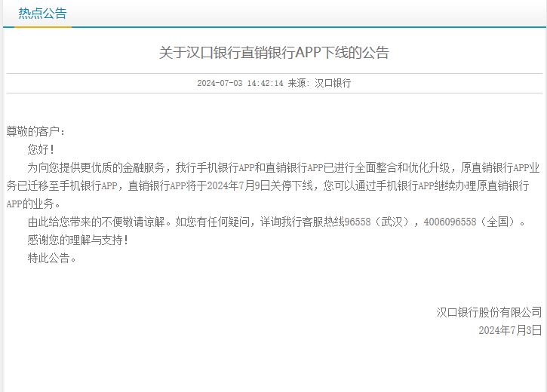The width and height of the screenshot is (547, 392).
Task: Click the line APP的业务。
Action: point(33,204)
